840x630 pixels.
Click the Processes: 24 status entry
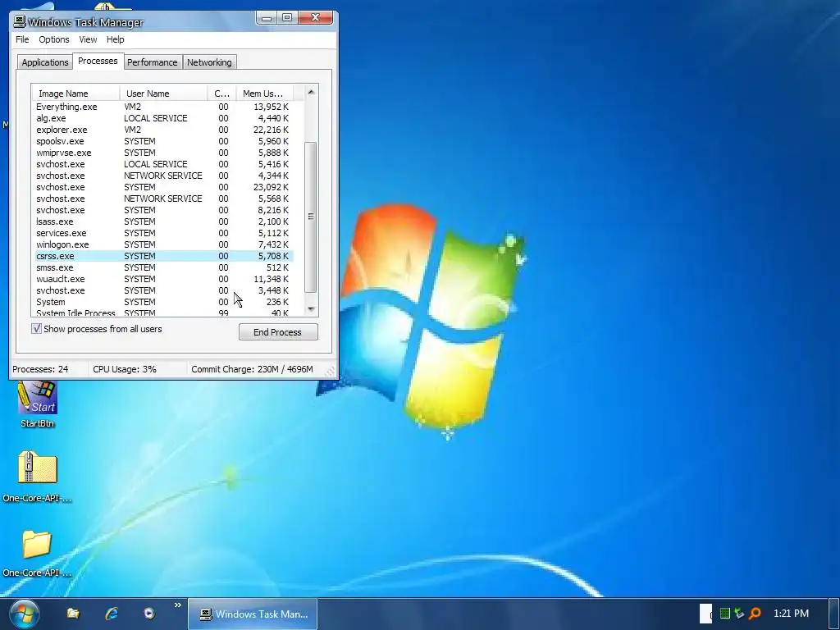pos(41,369)
